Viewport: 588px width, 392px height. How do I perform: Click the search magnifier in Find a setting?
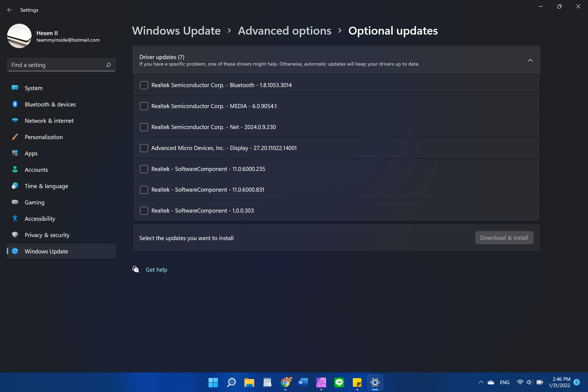tap(108, 65)
